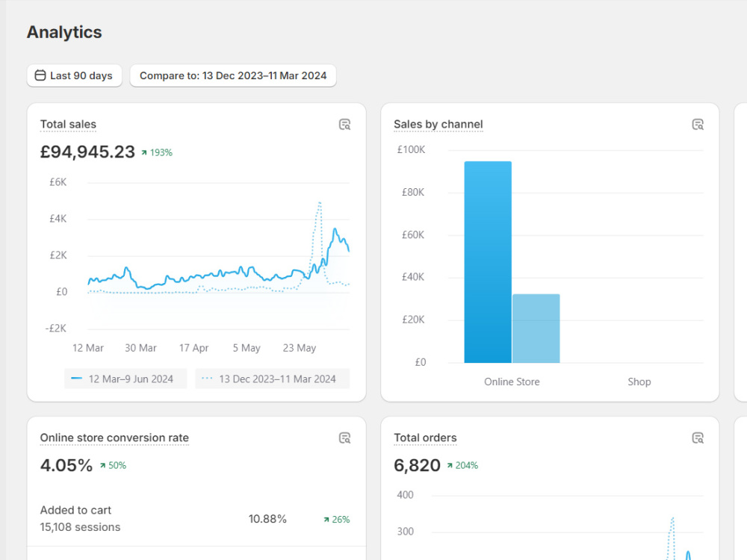Click the 50% conversion increase indicator
The width and height of the screenshot is (747, 560).
[x=113, y=466]
